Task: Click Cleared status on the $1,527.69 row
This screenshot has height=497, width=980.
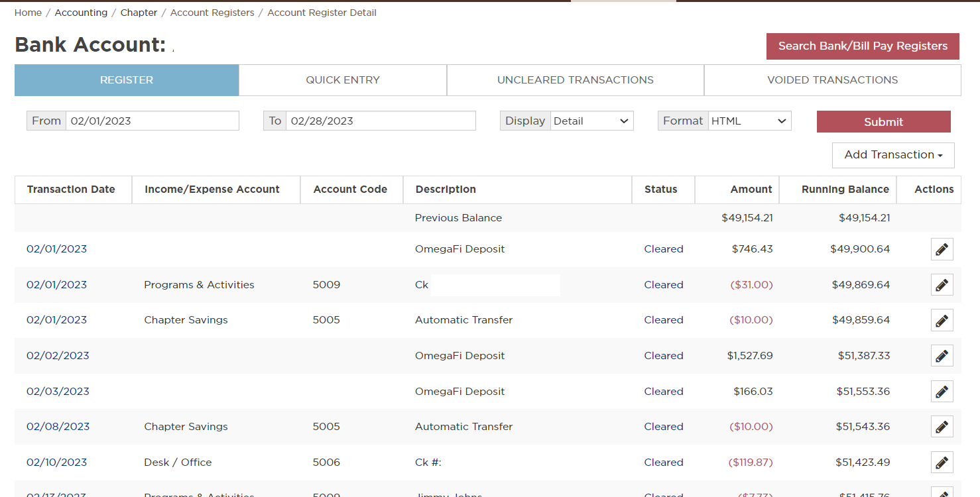Action: pos(664,356)
